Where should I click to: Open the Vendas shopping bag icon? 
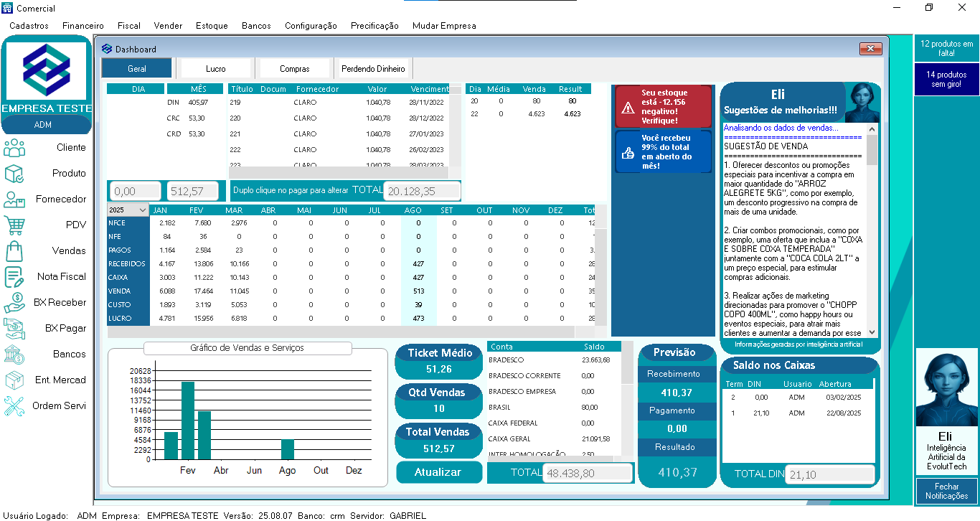click(15, 251)
